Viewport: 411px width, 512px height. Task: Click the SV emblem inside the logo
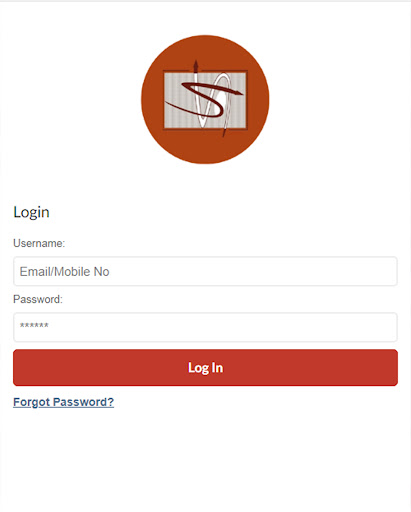pos(204,99)
